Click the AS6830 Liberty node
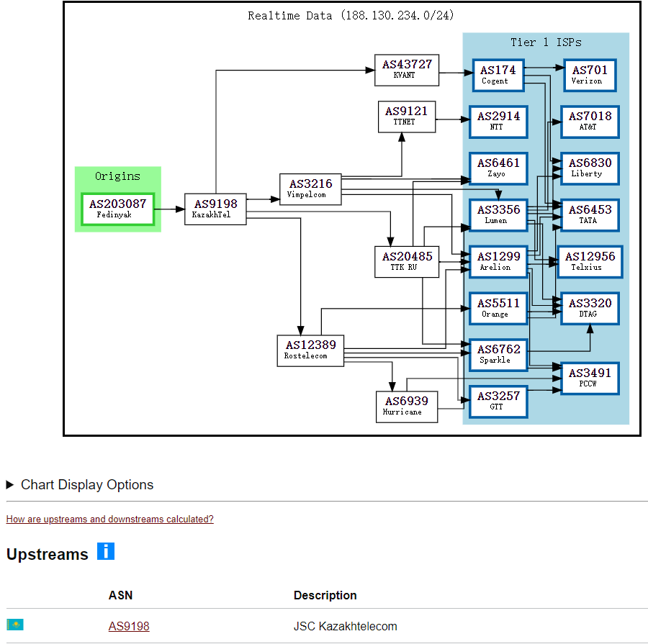Viewport: 648px width, 644px height. point(590,168)
